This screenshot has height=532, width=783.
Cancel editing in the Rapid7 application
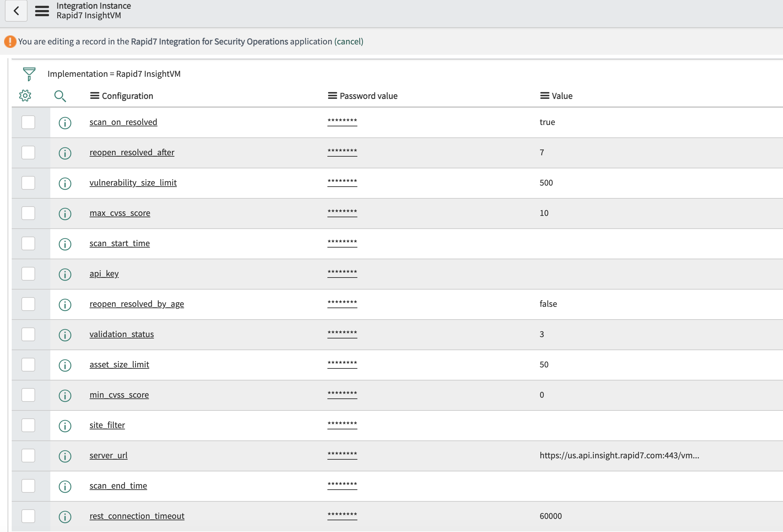click(x=349, y=42)
